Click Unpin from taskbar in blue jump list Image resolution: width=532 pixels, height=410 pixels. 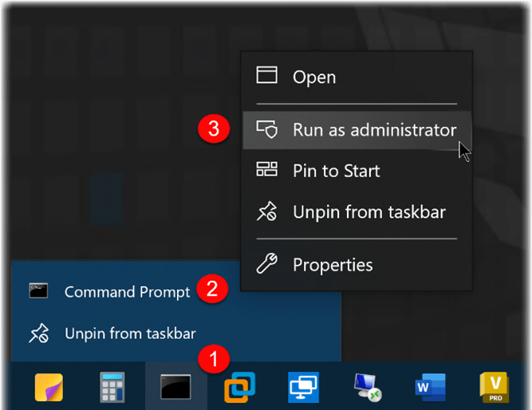176,333
